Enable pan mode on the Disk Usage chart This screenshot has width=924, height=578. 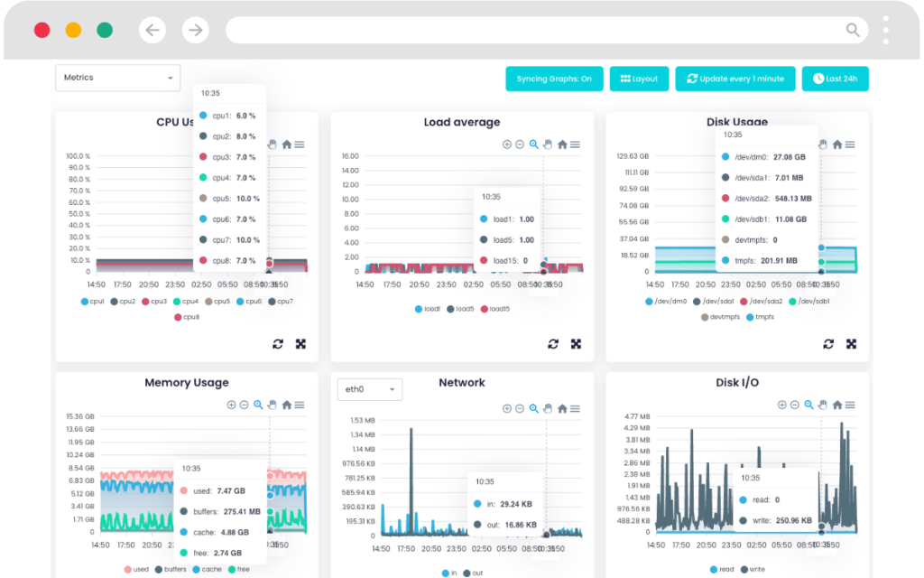821,144
